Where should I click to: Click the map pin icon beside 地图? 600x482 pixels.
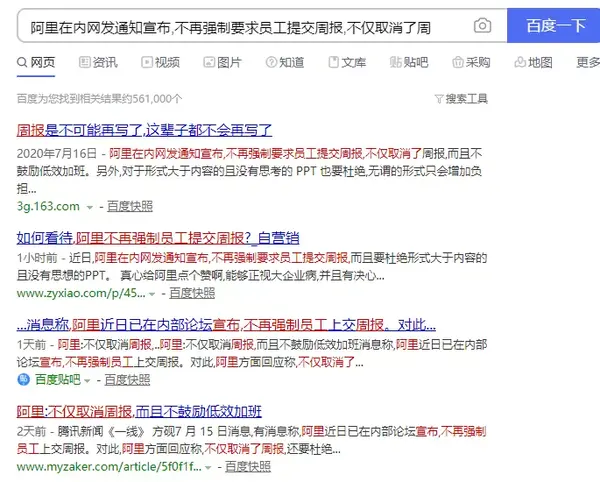pos(520,62)
